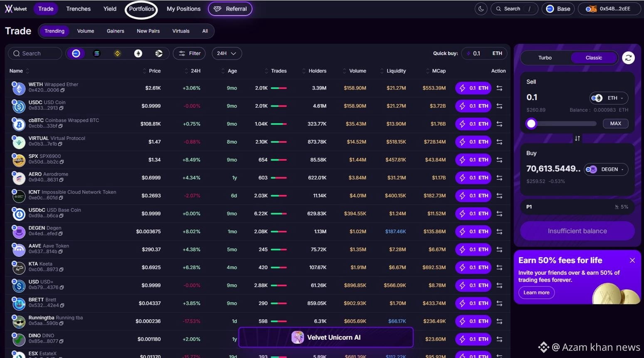Open swap icon in the AAVE row
644x358 pixels.
tap(499, 249)
